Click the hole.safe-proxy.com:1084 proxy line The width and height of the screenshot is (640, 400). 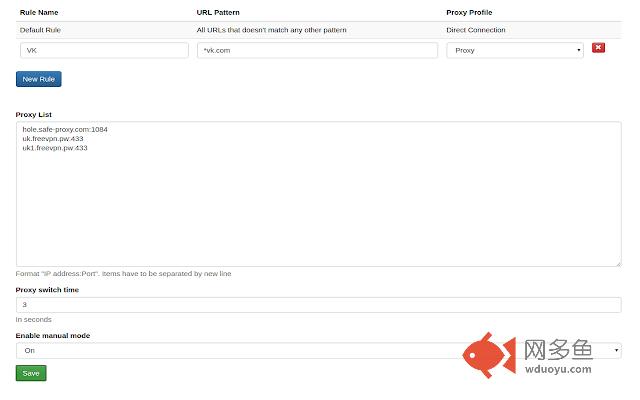(x=65, y=129)
